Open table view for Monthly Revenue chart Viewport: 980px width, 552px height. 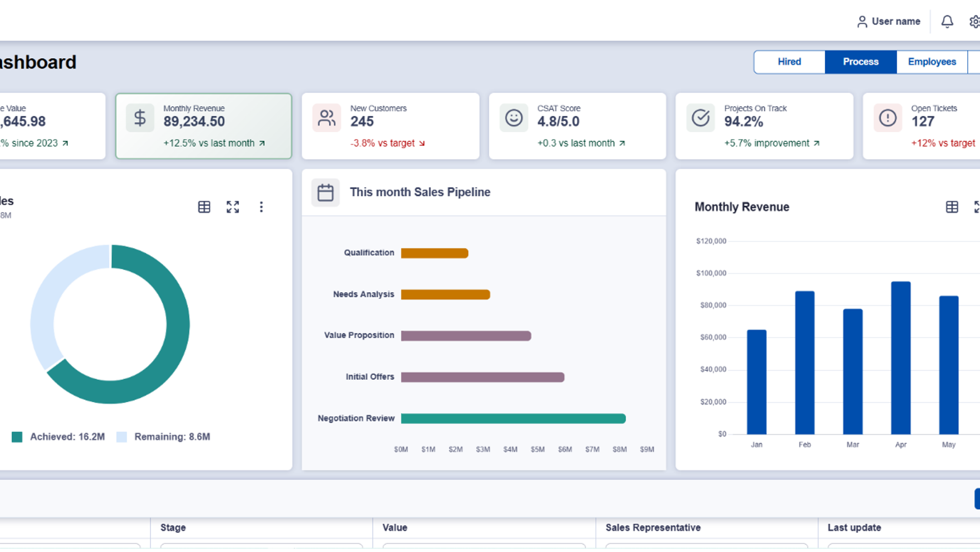[x=952, y=207]
